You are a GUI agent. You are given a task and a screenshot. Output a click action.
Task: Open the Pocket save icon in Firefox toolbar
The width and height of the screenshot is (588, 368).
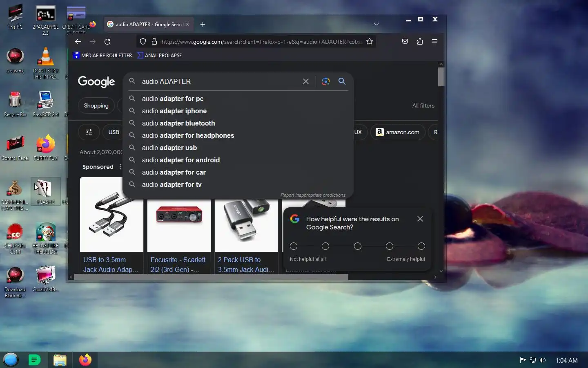click(x=405, y=41)
